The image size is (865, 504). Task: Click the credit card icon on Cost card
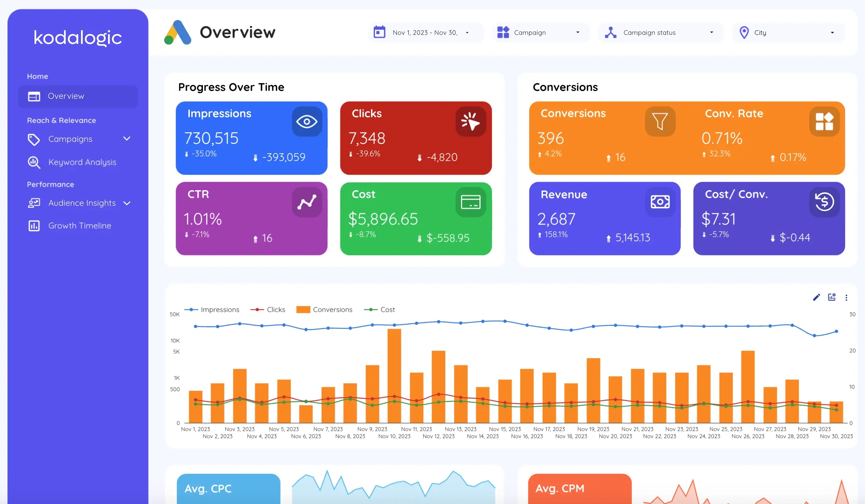471,202
